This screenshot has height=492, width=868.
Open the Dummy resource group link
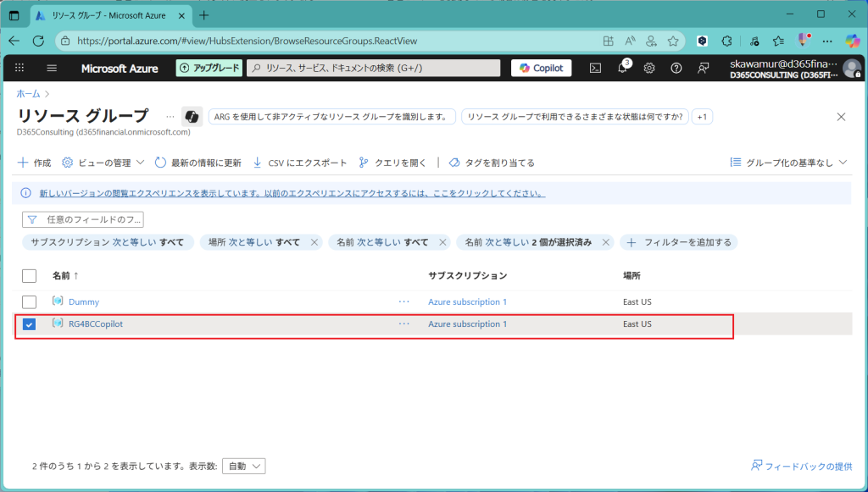coord(84,301)
